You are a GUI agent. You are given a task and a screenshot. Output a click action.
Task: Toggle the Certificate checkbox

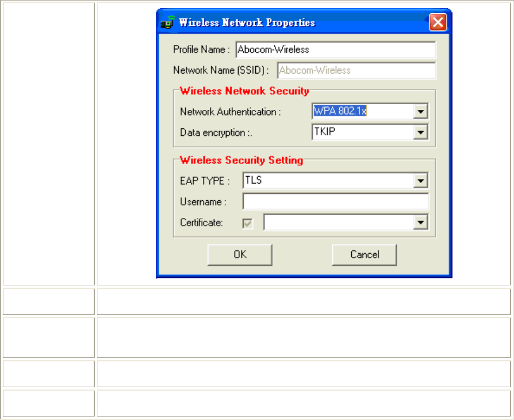(247, 223)
